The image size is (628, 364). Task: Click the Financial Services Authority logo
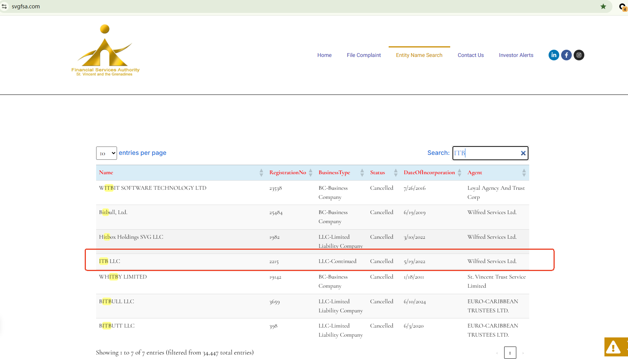pyautogui.click(x=105, y=51)
